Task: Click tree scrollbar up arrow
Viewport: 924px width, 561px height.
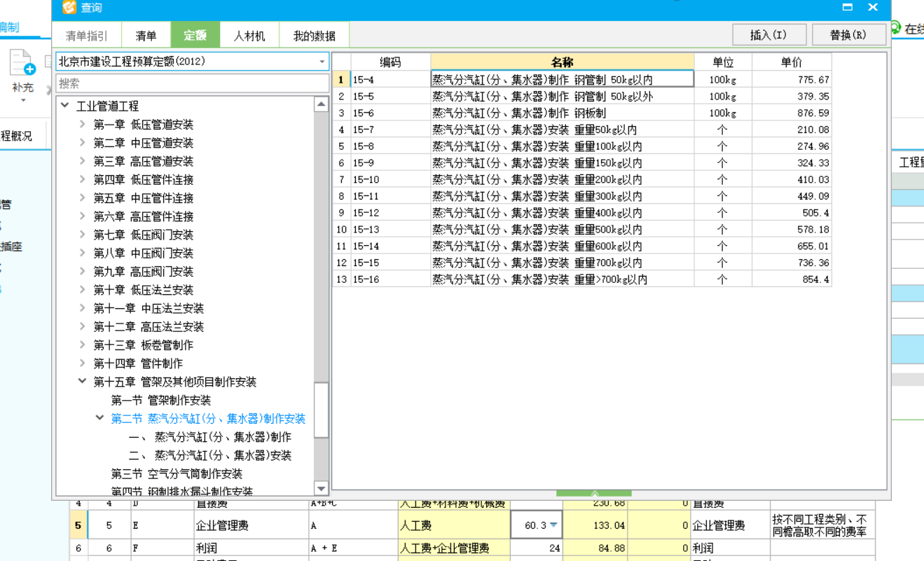Action: (322, 104)
